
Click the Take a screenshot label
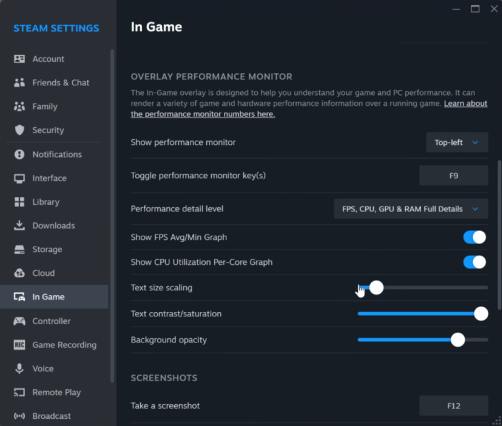coord(165,406)
